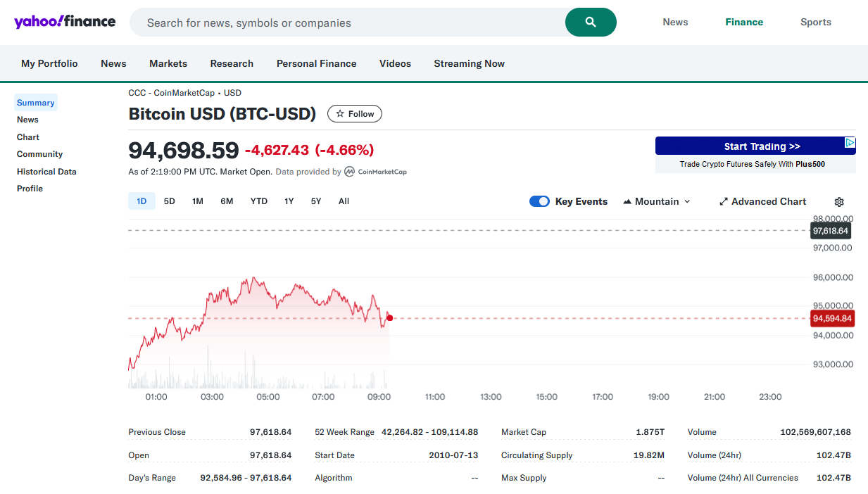This screenshot has width=868, height=494.
Task: Open News in the left sidebar
Action: click(x=27, y=120)
